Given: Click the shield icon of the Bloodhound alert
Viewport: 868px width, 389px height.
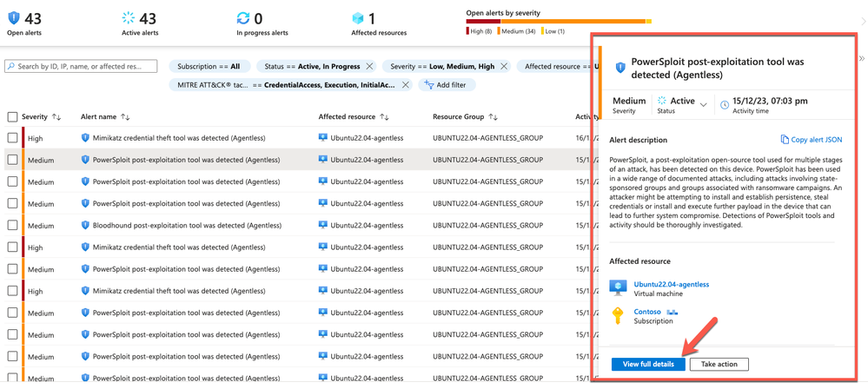Looking at the screenshot, I should click(x=85, y=225).
